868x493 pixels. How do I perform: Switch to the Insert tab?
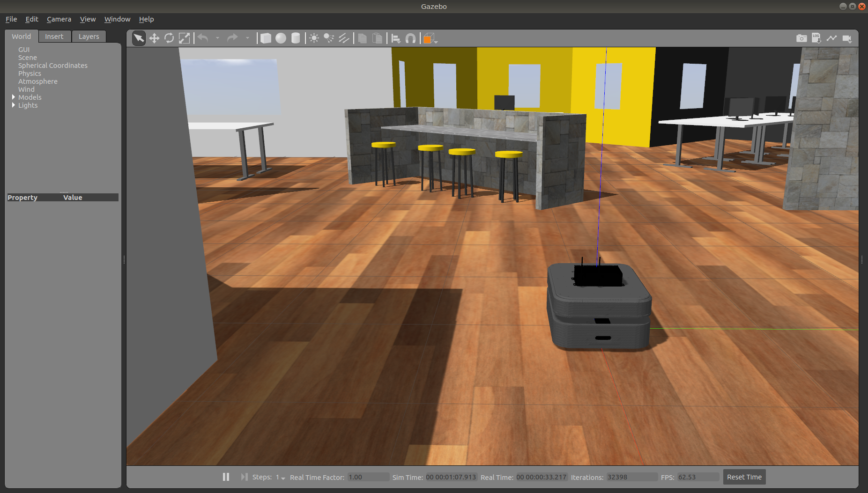[x=54, y=37]
